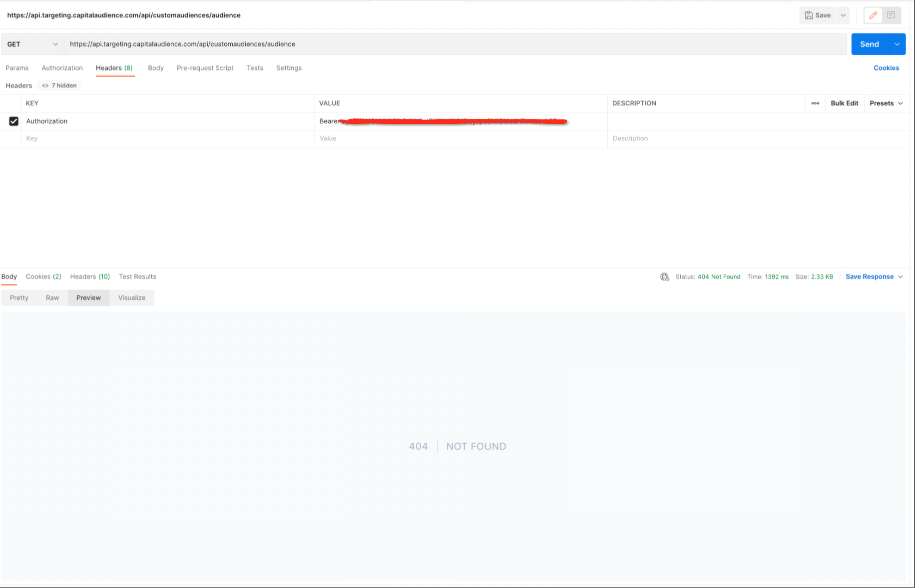
Task: Uncheck the Authorization header row
Action: tap(13, 121)
